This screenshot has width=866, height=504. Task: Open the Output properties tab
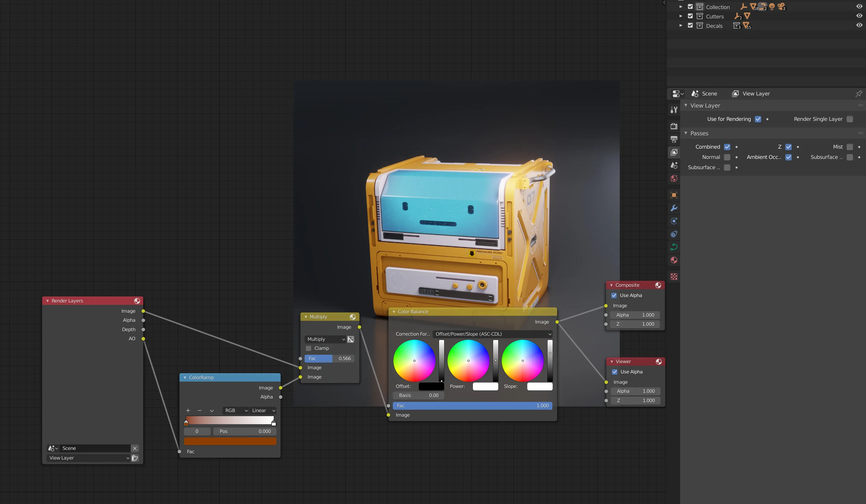[x=674, y=139]
